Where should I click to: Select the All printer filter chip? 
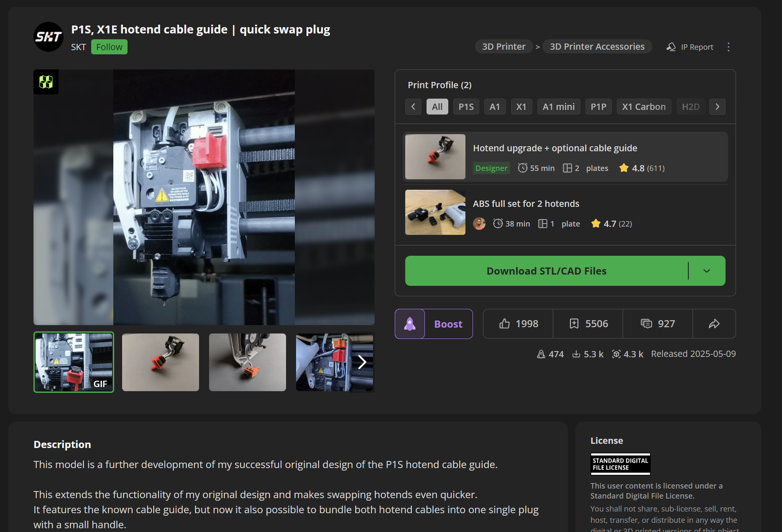(x=437, y=107)
